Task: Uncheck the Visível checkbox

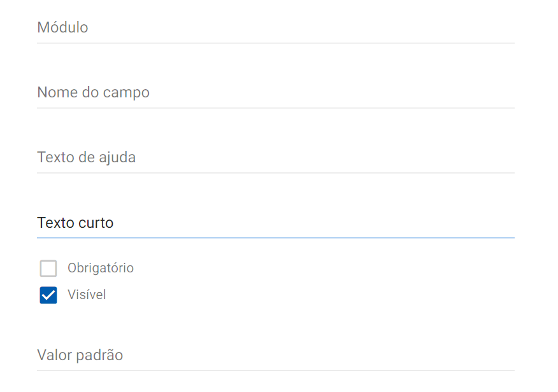Action: pyautogui.click(x=48, y=295)
